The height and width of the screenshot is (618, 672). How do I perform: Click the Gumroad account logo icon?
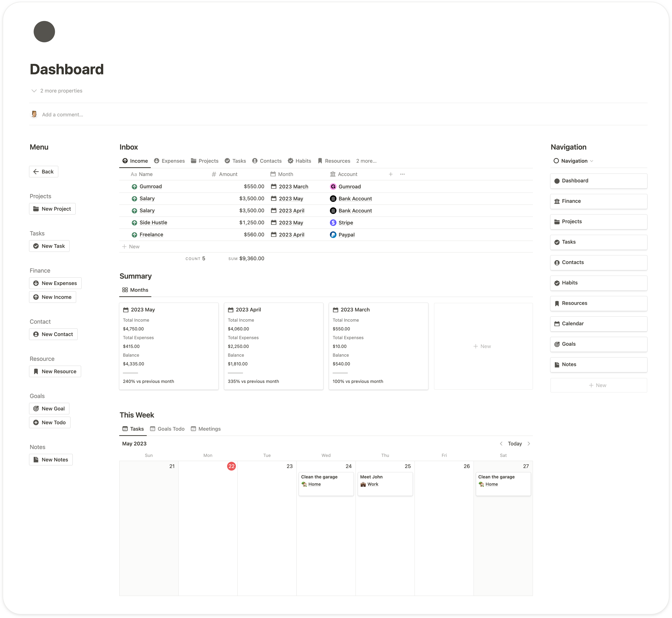click(333, 187)
